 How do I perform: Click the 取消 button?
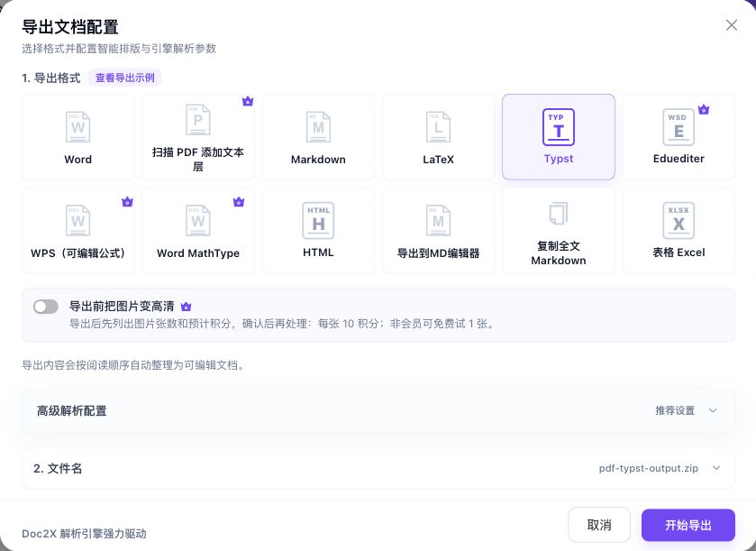[x=599, y=525]
